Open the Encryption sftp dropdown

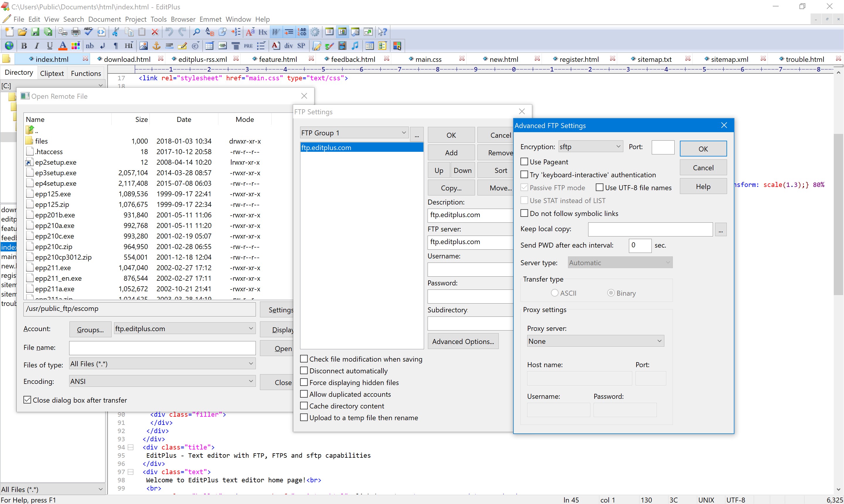pyautogui.click(x=590, y=147)
